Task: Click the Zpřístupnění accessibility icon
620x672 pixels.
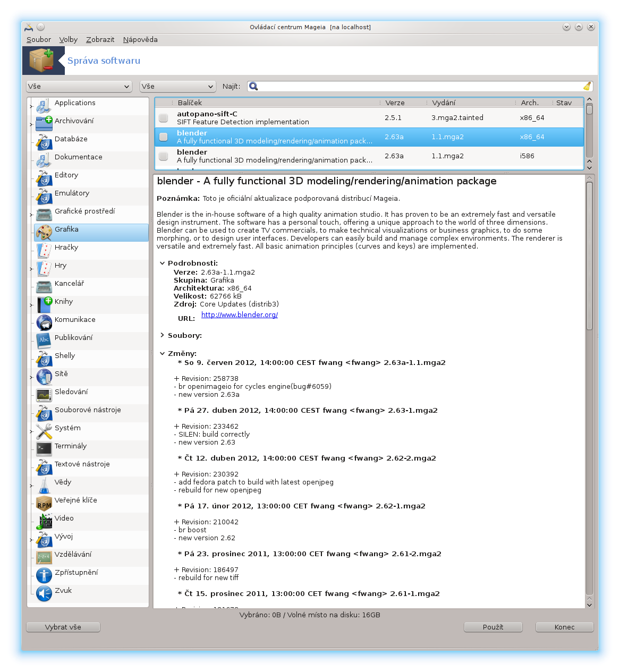Action: (x=44, y=576)
